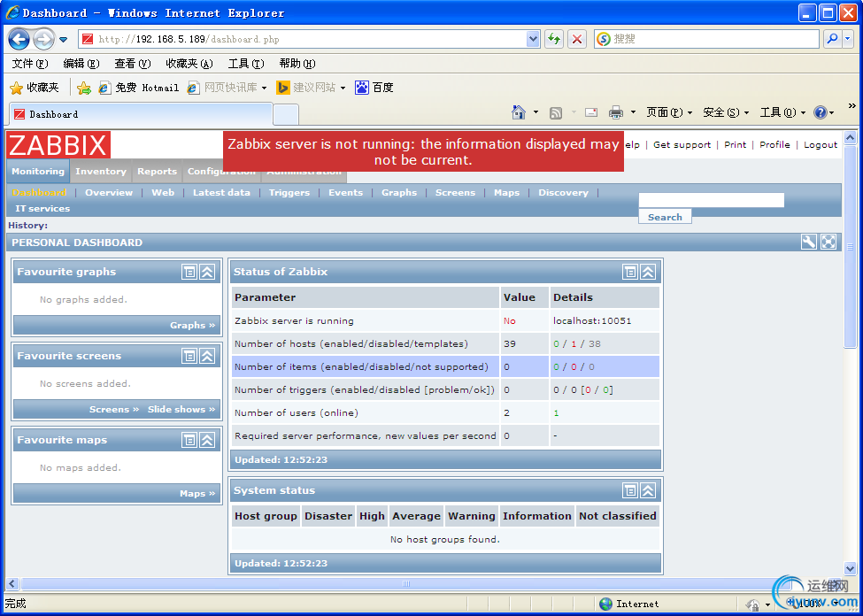The image size is (863, 616).
Task: Select the Dashboard browser tab
Action: click(x=141, y=114)
